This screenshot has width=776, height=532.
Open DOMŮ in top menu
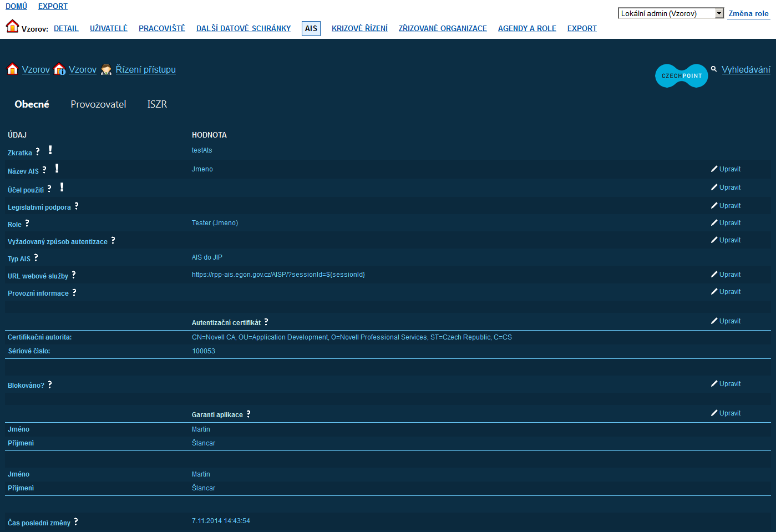tap(16, 6)
